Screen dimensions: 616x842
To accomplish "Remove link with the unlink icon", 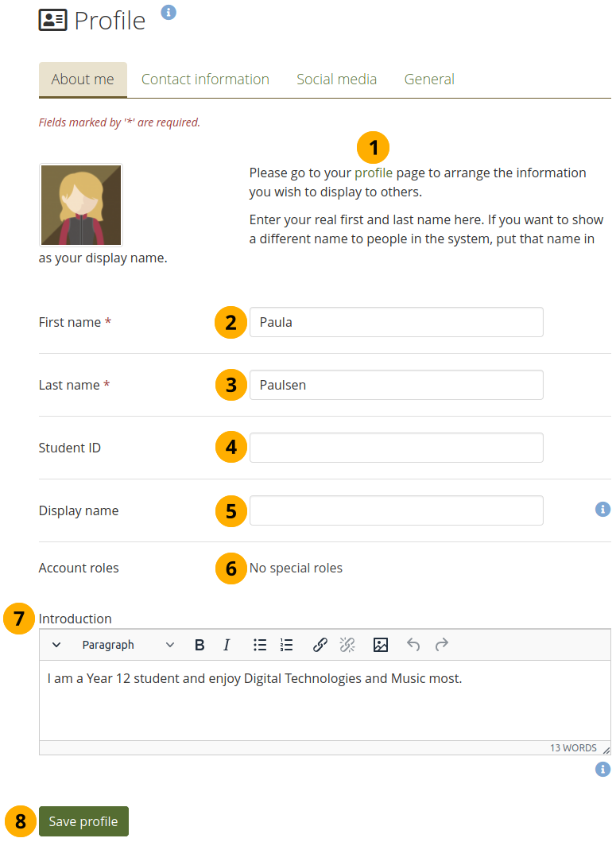I will coord(347,645).
